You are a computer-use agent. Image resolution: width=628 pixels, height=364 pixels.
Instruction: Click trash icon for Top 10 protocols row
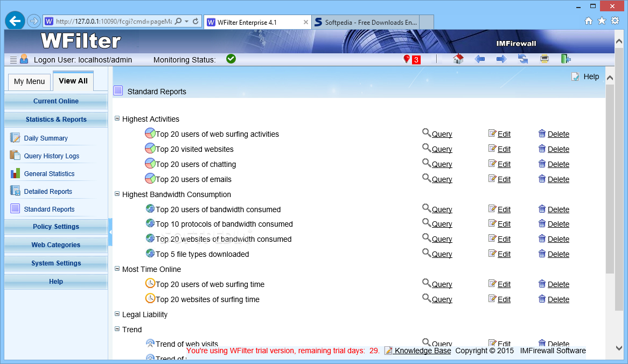pos(542,223)
